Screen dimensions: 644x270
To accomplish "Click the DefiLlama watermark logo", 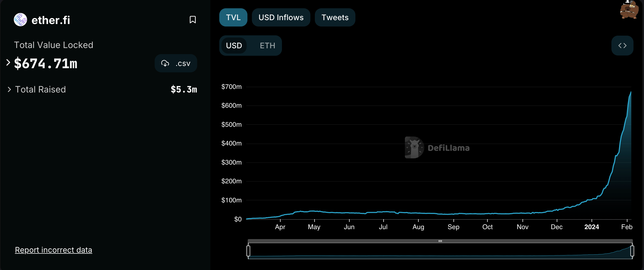I will 437,148.
